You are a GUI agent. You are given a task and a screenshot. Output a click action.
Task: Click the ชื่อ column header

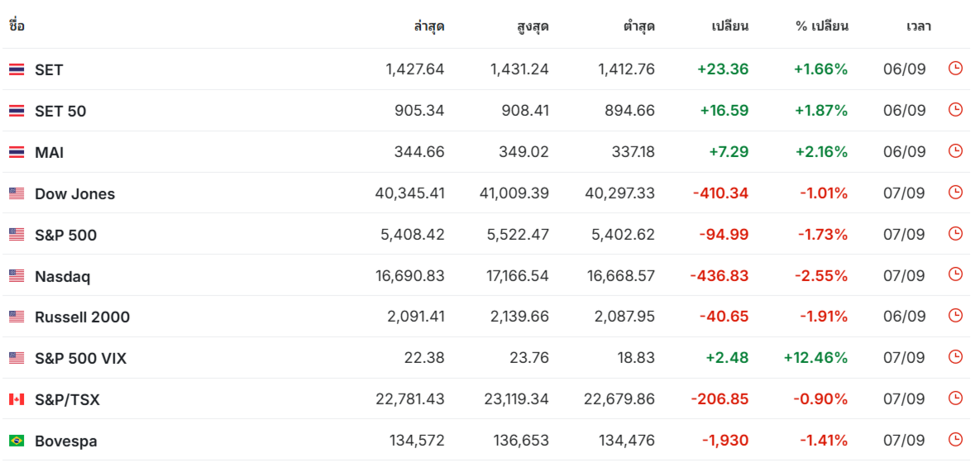(17, 26)
